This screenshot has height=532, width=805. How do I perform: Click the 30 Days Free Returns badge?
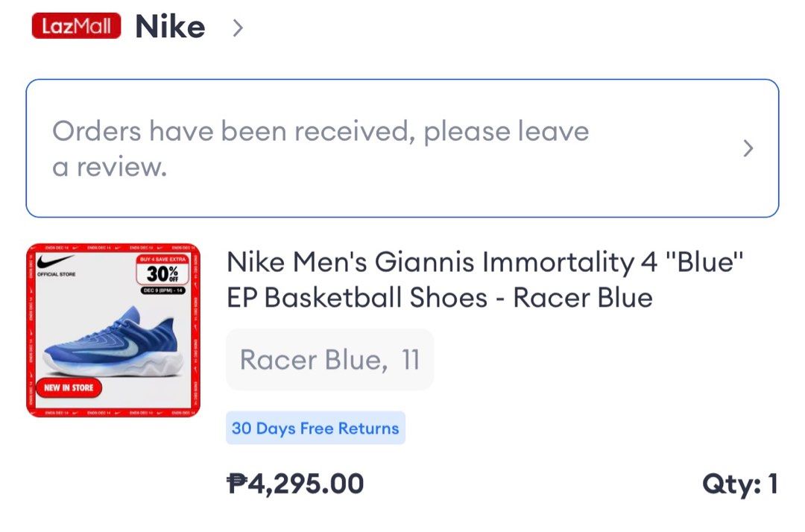tap(315, 428)
